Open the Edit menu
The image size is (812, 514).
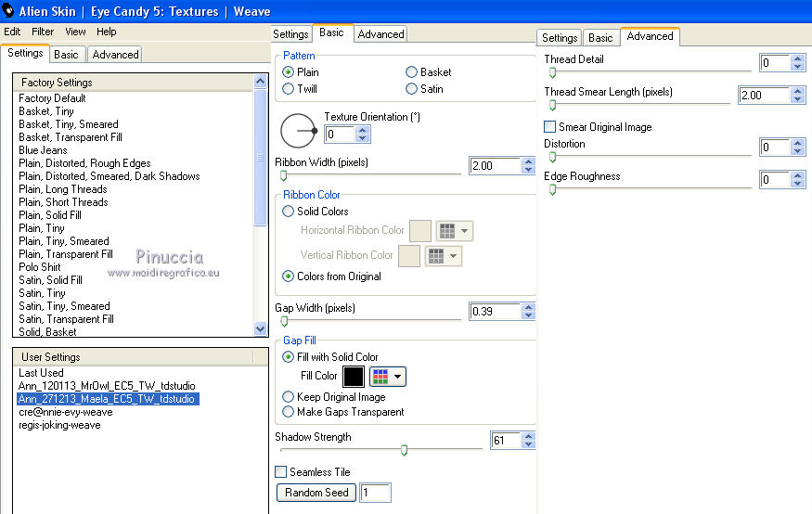[x=12, y=32]
